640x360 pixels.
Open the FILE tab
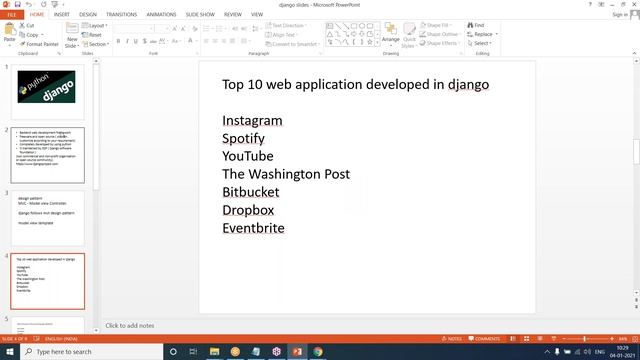(x=12, y=15)
